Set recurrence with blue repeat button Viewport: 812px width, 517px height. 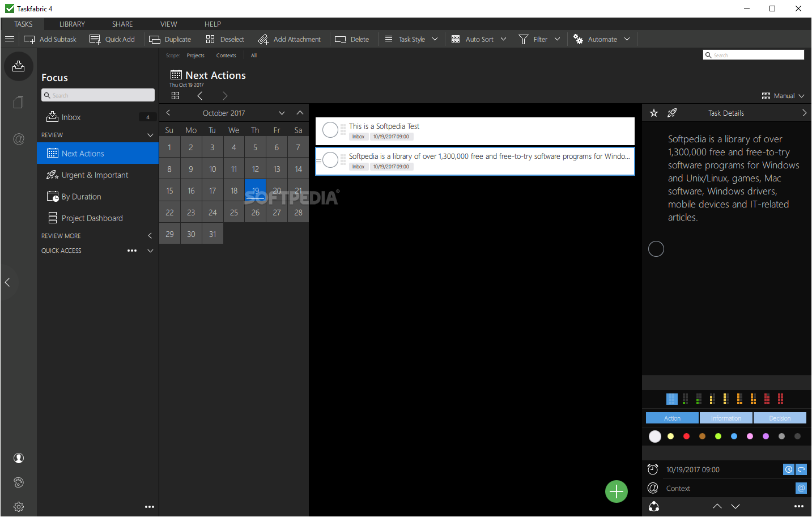click(x=801, y=469)
